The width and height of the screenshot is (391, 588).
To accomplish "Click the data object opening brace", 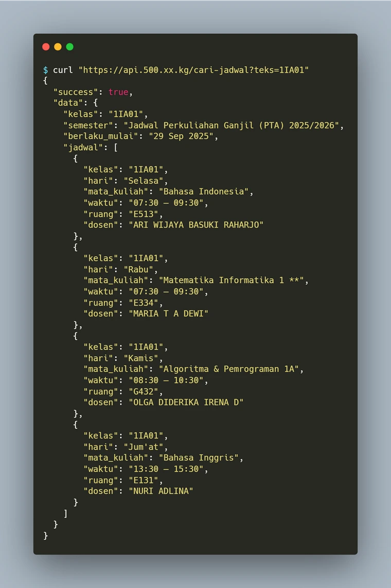I will tap(95, 103).
